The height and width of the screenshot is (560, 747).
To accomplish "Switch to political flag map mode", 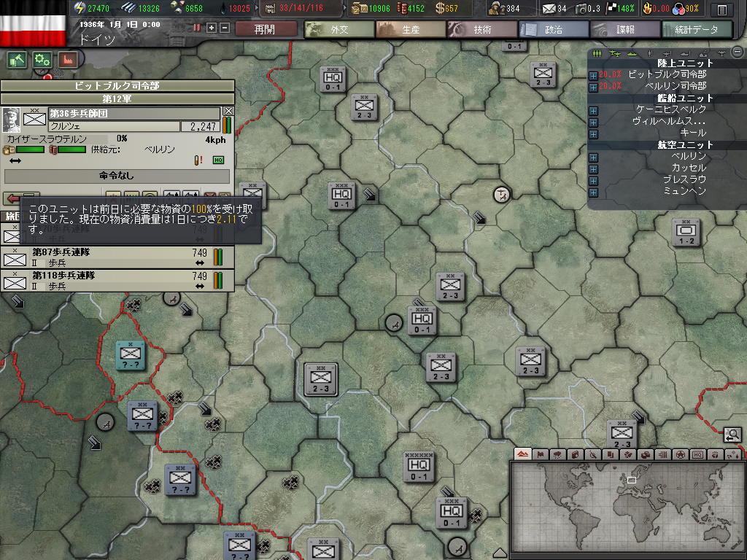I will pyautogui.click(x=541, y=454).
